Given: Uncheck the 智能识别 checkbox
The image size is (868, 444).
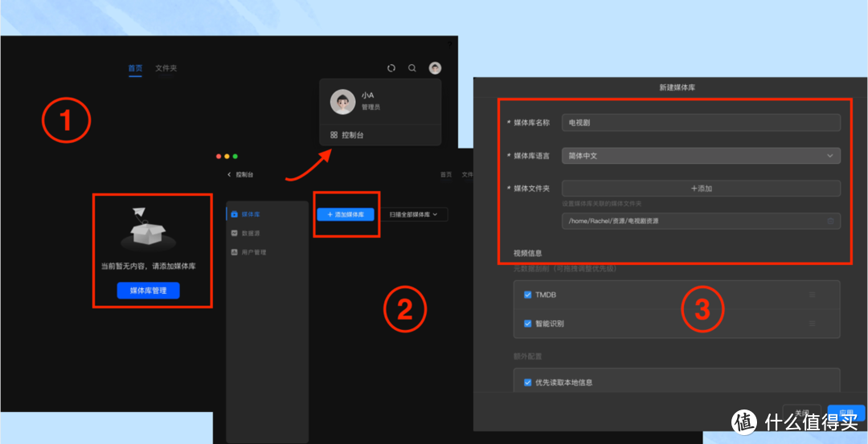Looking at the screenshot, I should [x=527, y=324].
